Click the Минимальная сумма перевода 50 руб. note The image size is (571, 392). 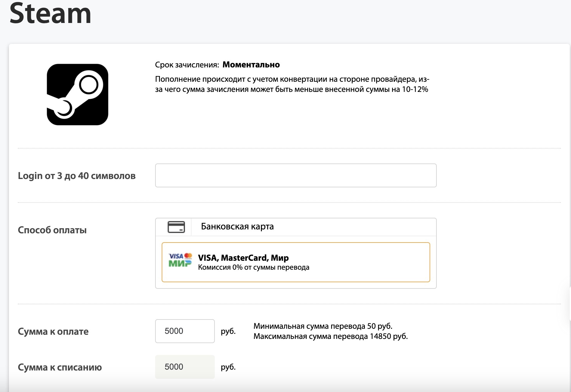coord(323,326)
